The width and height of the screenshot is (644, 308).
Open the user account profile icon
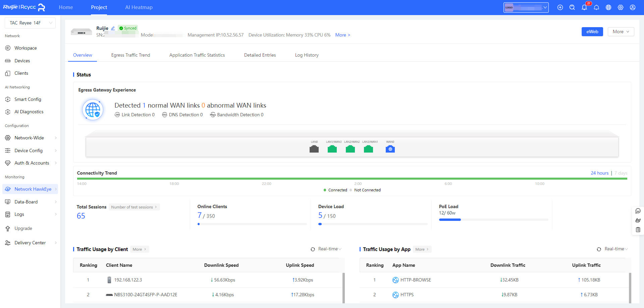[633, 7]
